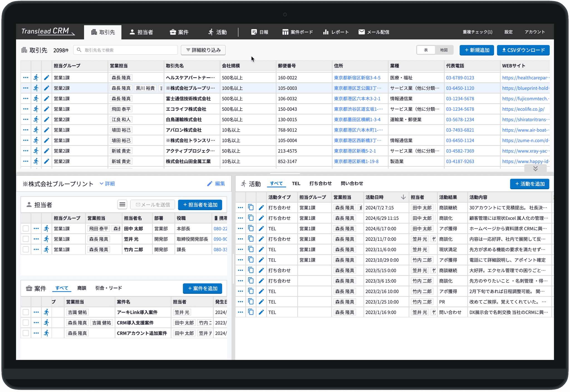
Task: Open three-dots menu for エコライフ株式会社 row
Action: 26,109
